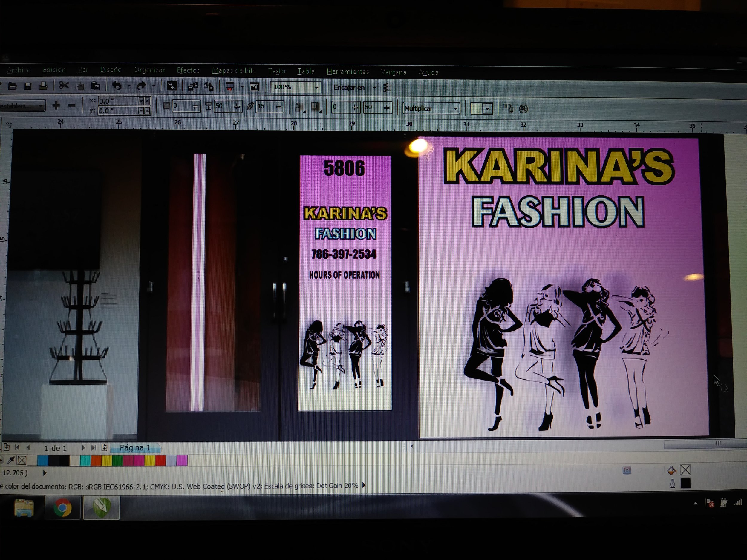Go to last page arrow

point(94,448)
